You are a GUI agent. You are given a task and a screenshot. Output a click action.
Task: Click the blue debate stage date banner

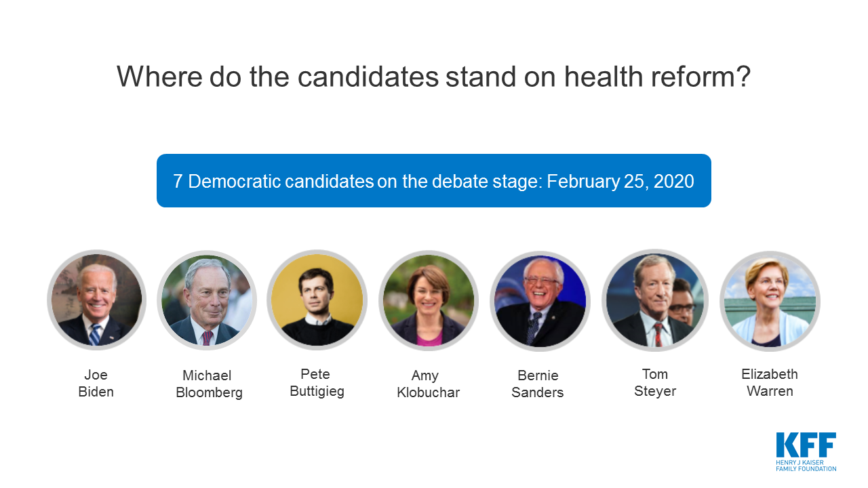pyautogui.click(x=434, y=181)
